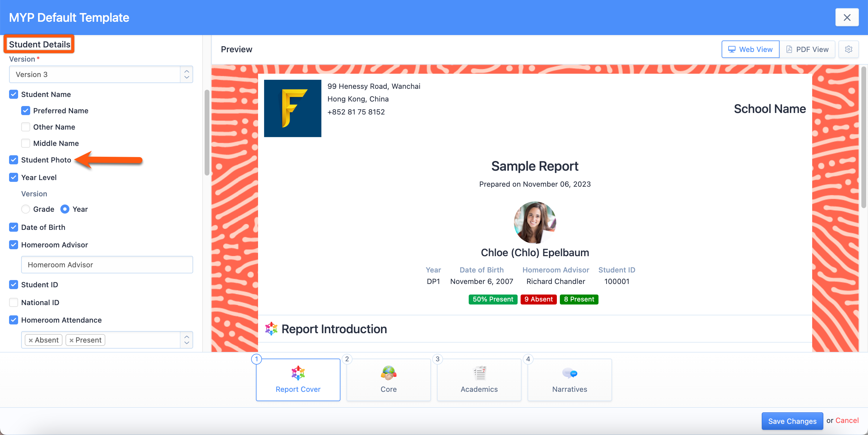Click the Core globe handshake icon
Viewport: 868px width, 435px height.
[388, 372]
